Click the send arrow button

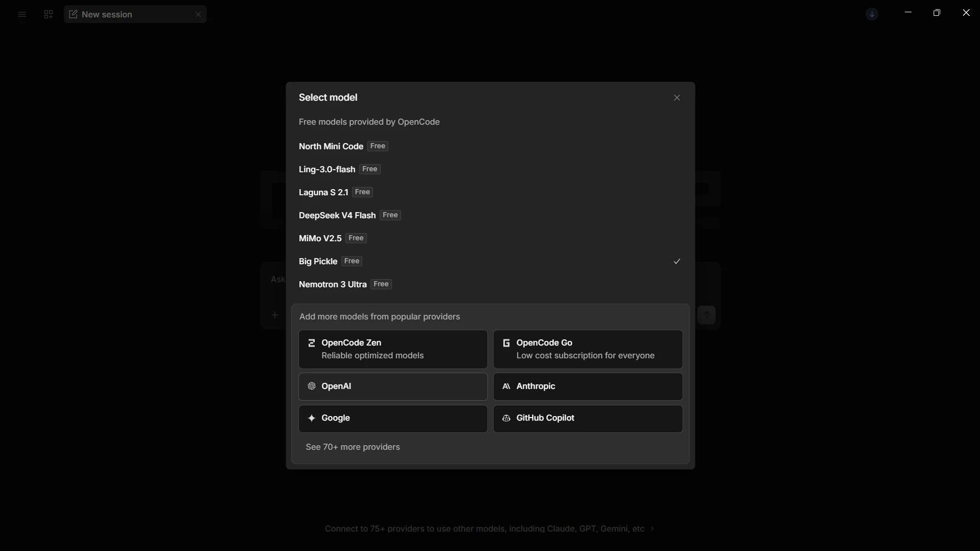[707, 315]
